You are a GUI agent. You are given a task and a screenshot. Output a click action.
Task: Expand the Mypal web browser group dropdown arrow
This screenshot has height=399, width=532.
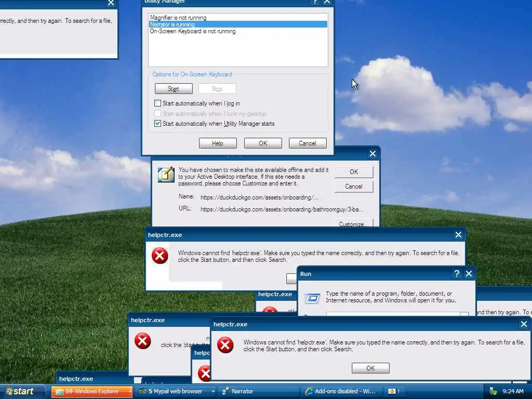(x=213, y=392)
